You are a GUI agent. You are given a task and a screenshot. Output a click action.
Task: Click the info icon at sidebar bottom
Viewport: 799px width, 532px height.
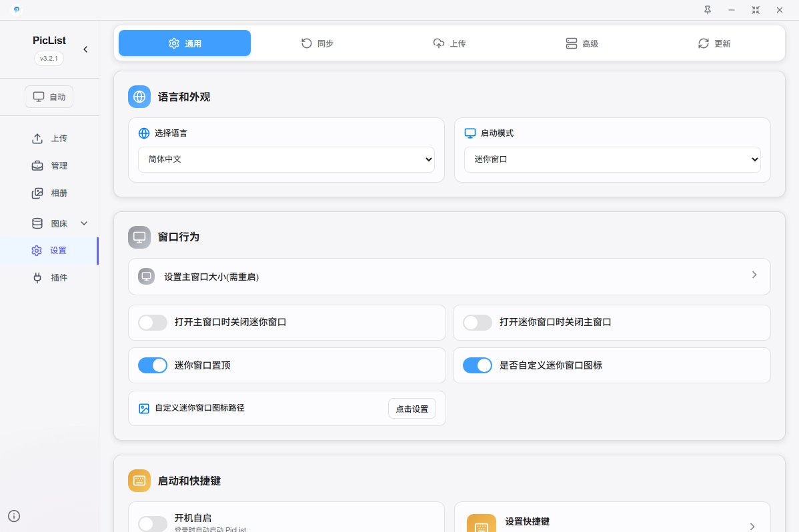pos(14,515)
